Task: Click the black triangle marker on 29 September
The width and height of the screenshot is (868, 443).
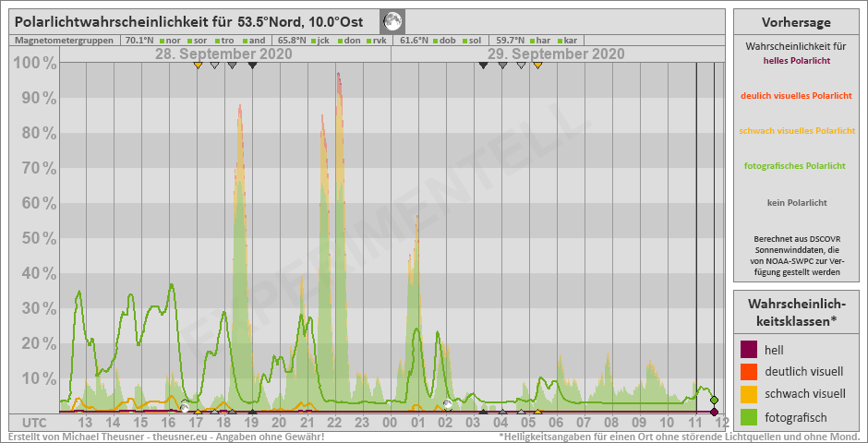Action: point(483,65)
